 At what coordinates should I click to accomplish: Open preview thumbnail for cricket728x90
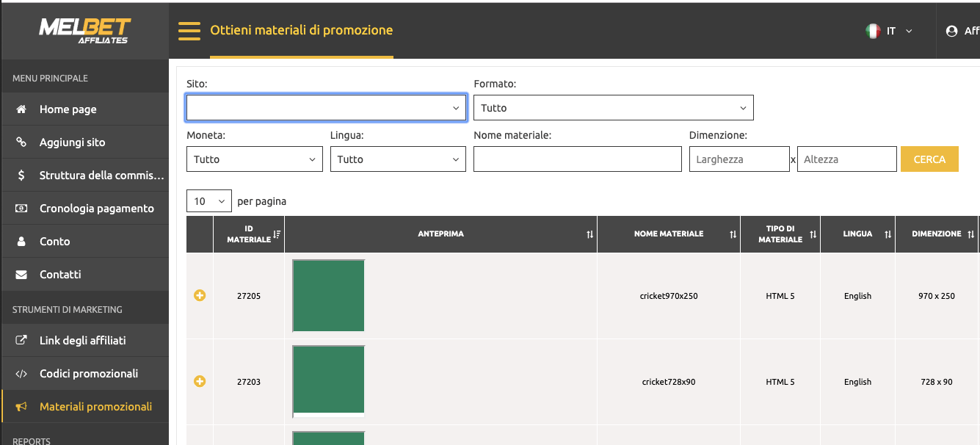point(329,381)
